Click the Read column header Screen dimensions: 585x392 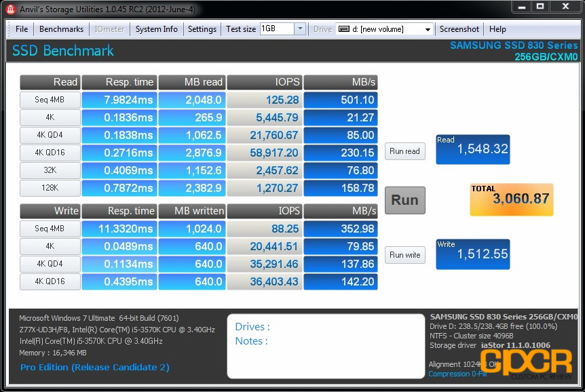[50, 82]
